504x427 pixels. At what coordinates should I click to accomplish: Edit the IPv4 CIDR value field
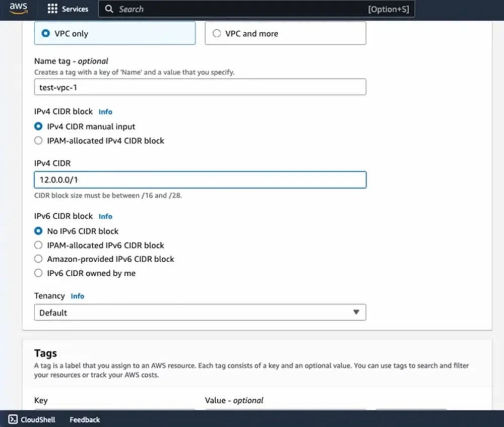[200, 179]
